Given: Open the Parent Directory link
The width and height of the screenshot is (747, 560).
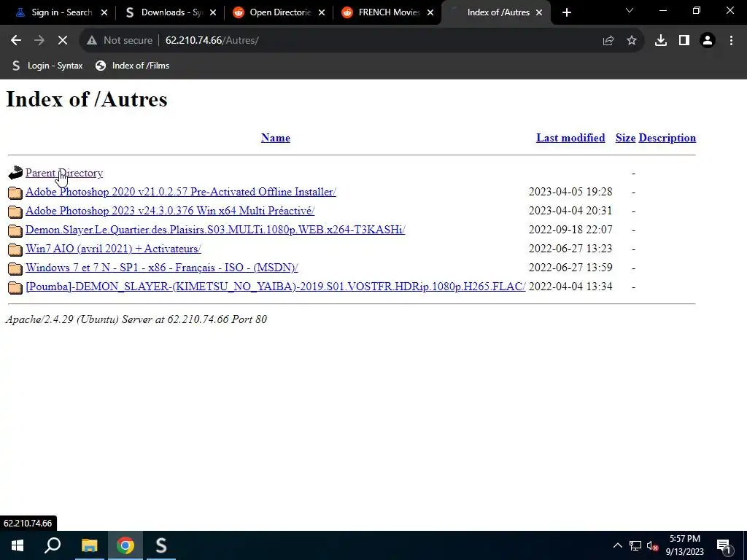Looking at the screenshot, I should pyautogui.click(x=64, y=173).
